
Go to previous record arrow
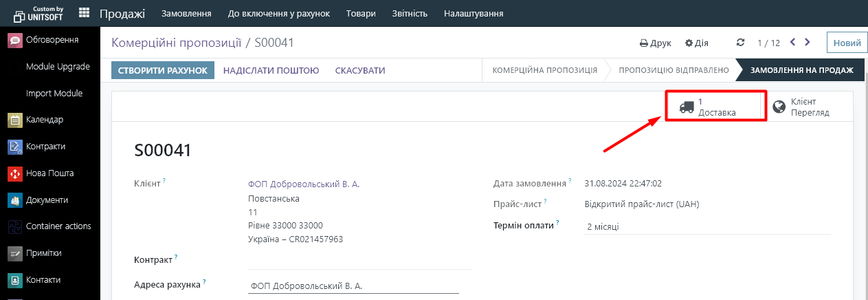coord(792,43)
